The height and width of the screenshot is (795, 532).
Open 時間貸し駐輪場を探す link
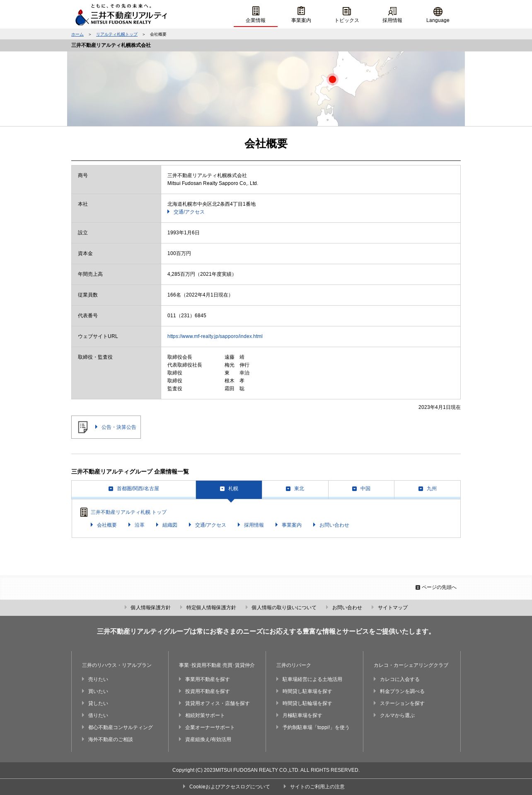coord(307,703)
